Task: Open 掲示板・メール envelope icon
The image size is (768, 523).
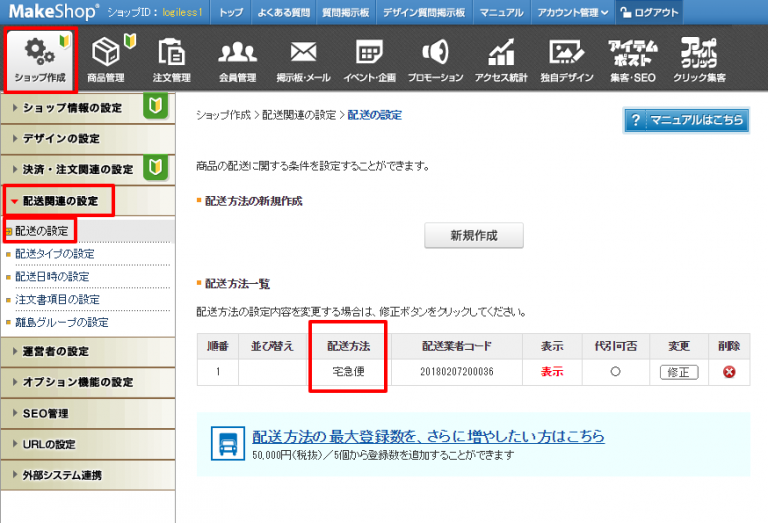Action: (302, 52)
